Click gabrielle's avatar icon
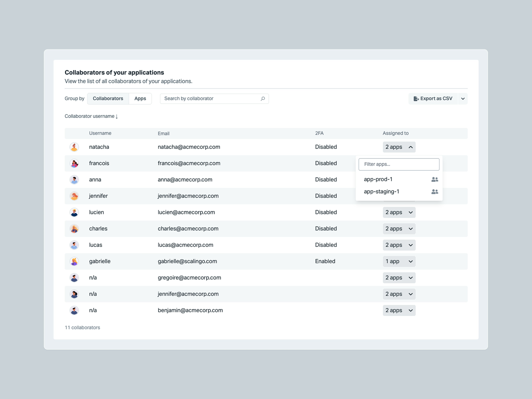Image resolution: width=532 pixels, height=399 pixels. 74,261
